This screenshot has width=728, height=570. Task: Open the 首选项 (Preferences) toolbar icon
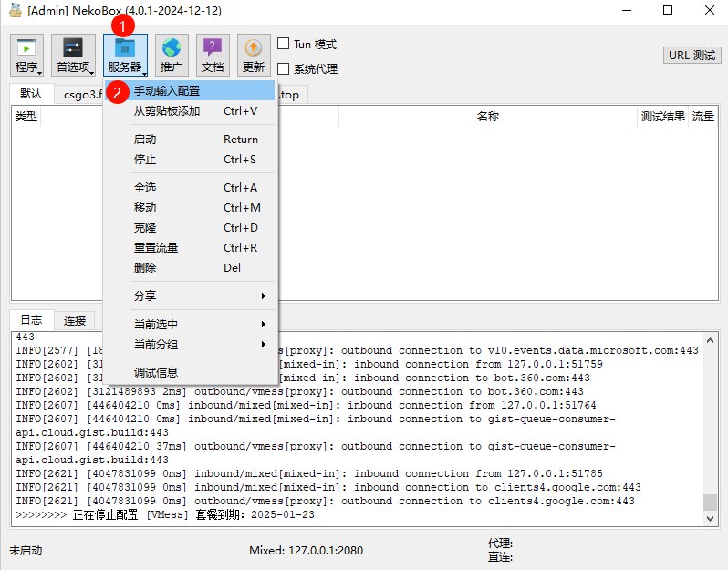73,55
